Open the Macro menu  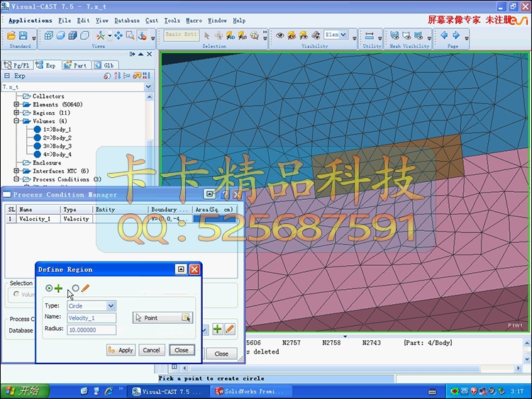click(x=194, y=21)
